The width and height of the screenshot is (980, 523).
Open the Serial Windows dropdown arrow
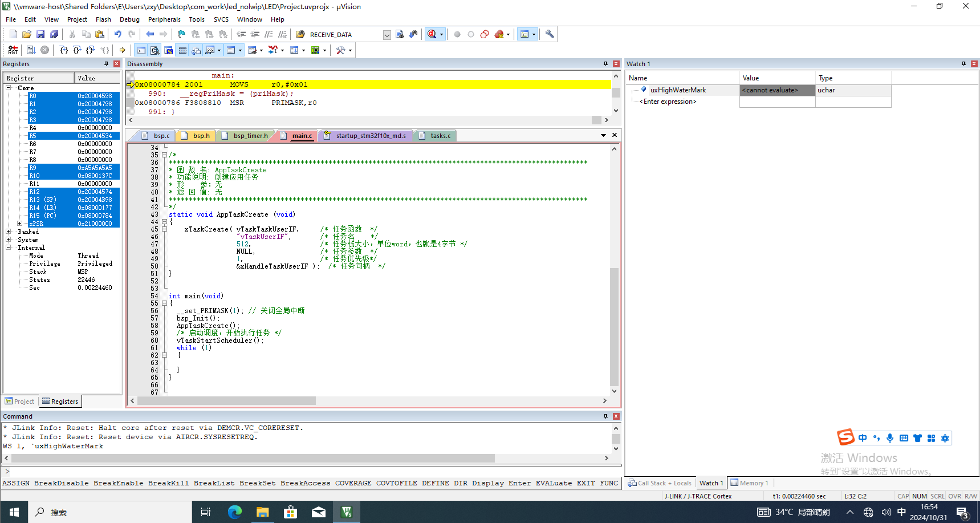pos(261,51)
